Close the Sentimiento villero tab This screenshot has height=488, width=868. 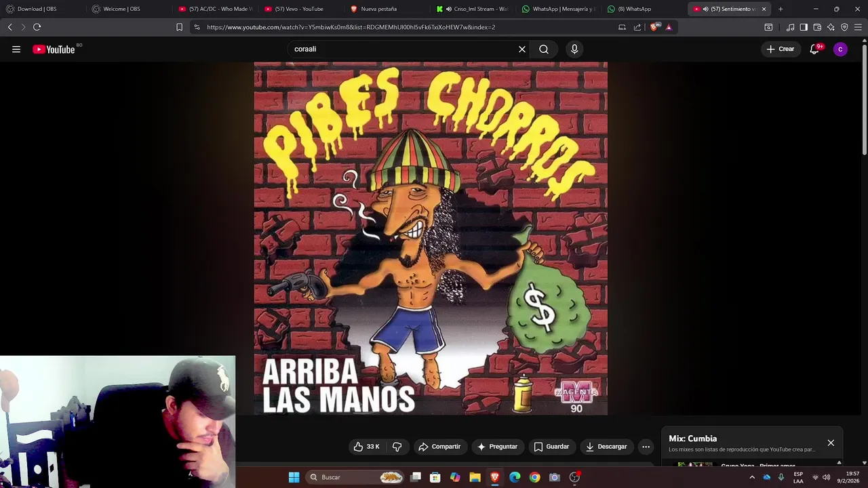[x=764, y=9]
